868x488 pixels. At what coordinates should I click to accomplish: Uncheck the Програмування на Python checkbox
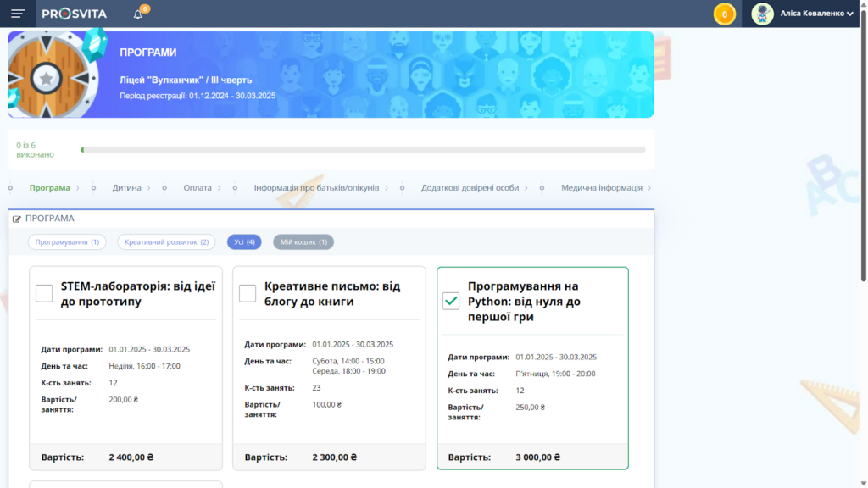452,300
